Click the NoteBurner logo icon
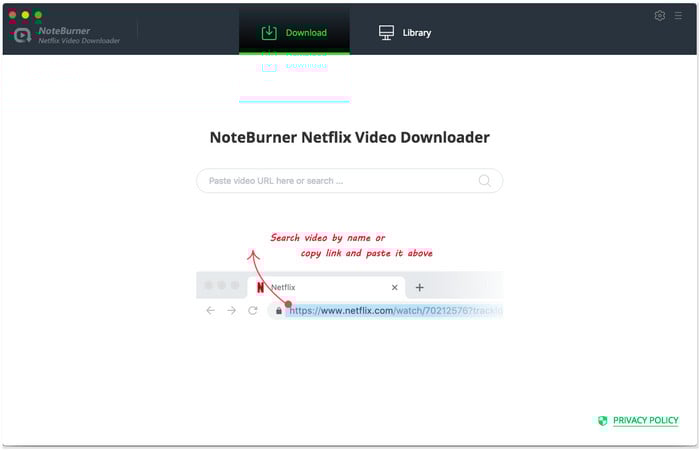 coord(21,35)
